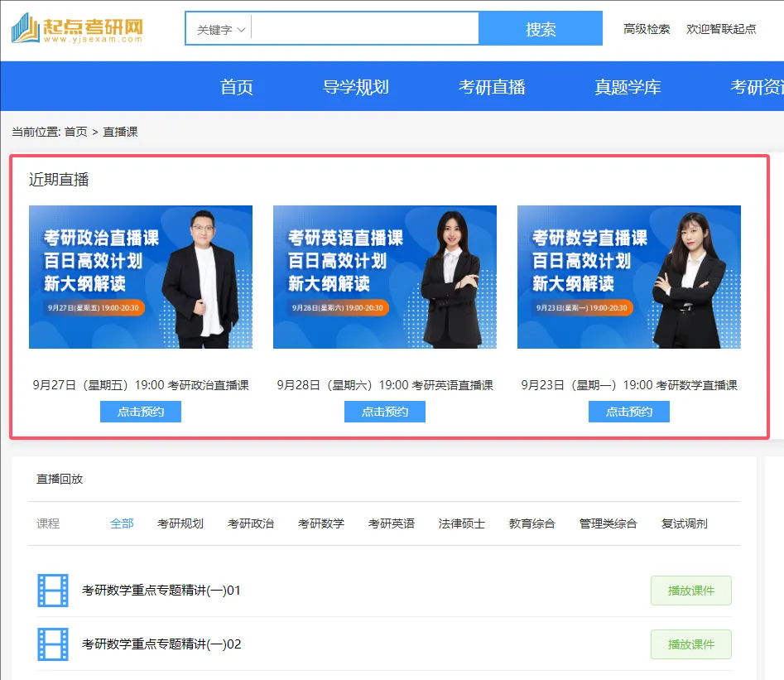Navigate to 考研直播 in the menu
Image resolution: width=784 pixels, height=680 pixels.
pyautogui.click(x=492, y=87)
